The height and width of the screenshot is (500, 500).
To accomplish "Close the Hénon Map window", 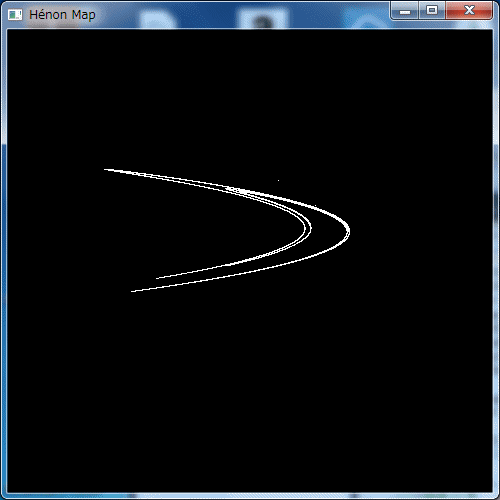I will (469, 10).
